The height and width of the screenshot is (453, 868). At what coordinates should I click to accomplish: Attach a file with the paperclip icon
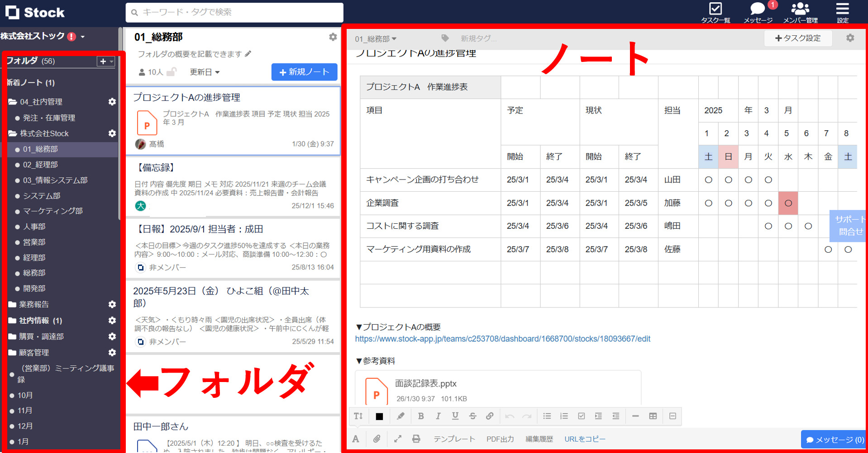click(x=377, y=439)
